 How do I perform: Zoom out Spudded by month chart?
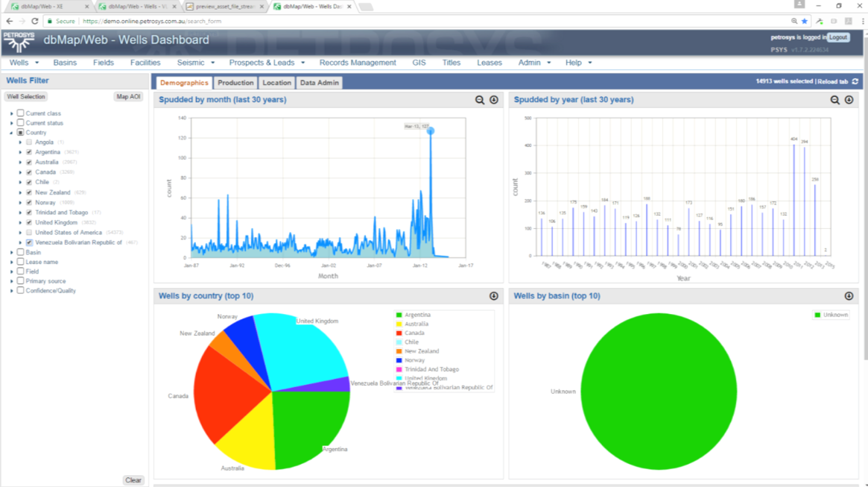click(479, 100)
